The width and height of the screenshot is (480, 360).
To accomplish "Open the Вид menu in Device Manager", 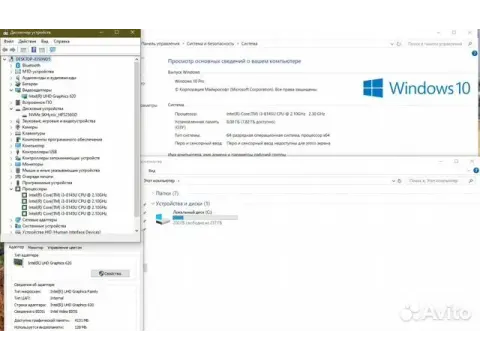I will coord(45,41).
